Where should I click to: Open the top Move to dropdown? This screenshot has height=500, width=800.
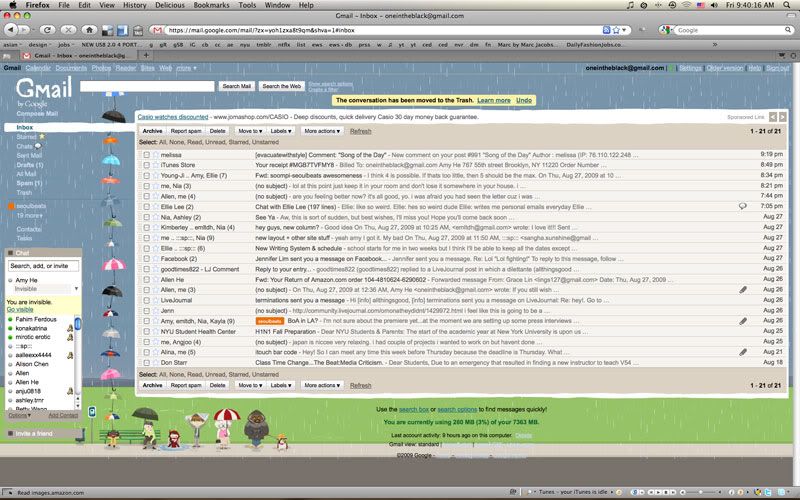[x=250, y=131]
